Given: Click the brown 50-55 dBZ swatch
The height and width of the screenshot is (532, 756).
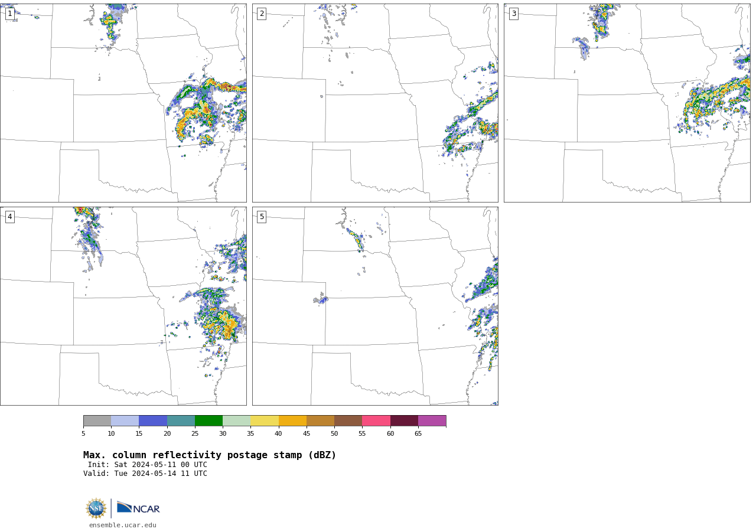Looking at the screenshot, I should [348, 421].
